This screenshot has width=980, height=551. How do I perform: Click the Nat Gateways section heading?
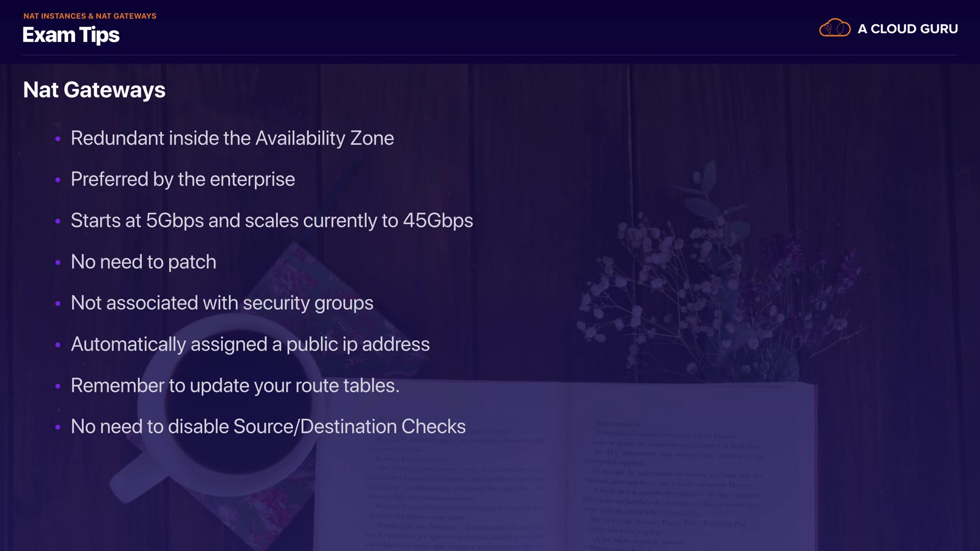[x=94, y=90]
